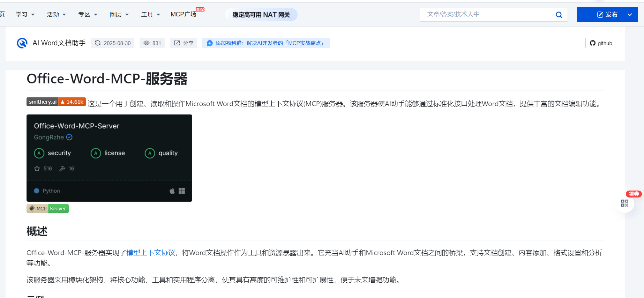644x298 pixels.
Task: Open the Office-Word-MCP-Server card thumbnail
Action: 109,158
